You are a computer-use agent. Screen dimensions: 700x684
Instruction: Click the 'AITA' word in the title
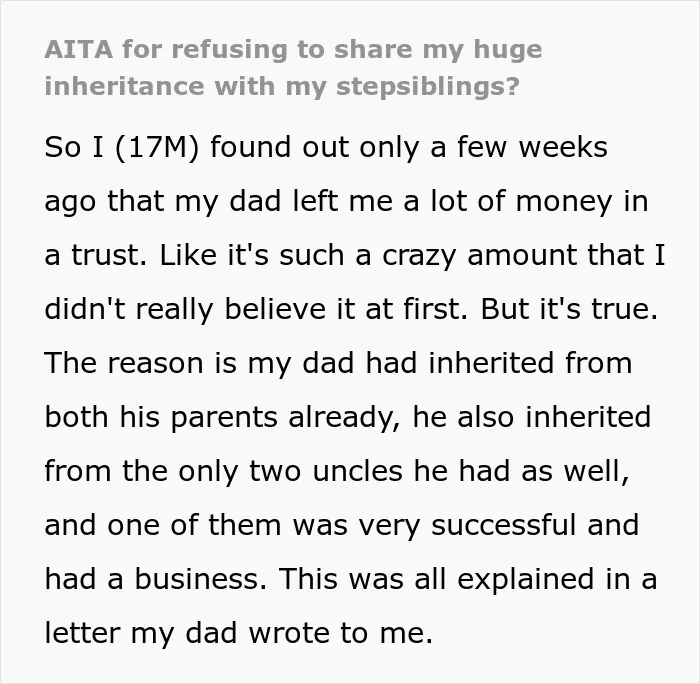coord(79,49)
